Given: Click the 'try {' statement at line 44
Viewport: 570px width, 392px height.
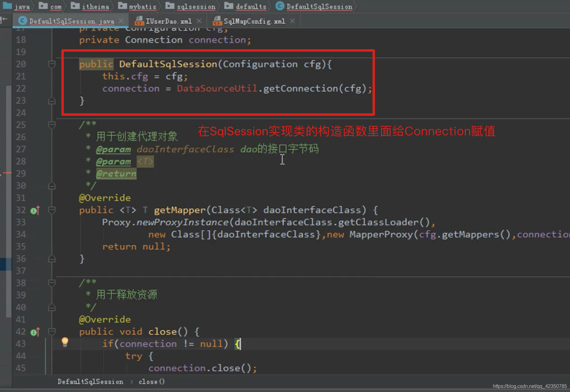Looking at the screenshot, I should [139, 356].
